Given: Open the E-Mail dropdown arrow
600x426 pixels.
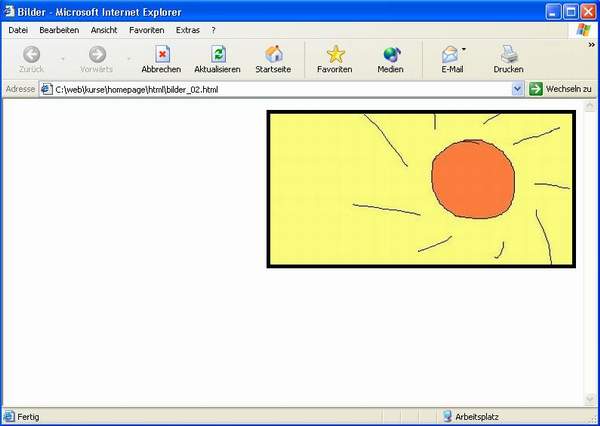Looking at the screenshot, I should pyautogui.click(x=464, y=49).
